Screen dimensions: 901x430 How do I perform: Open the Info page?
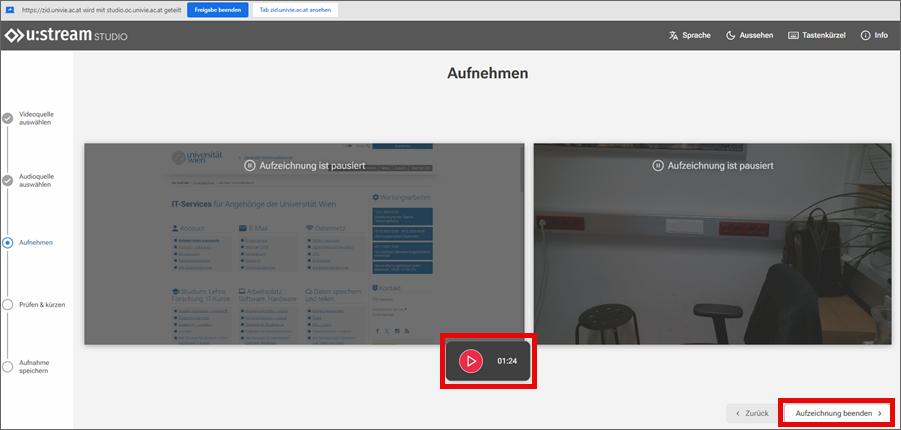click(873, 35)
